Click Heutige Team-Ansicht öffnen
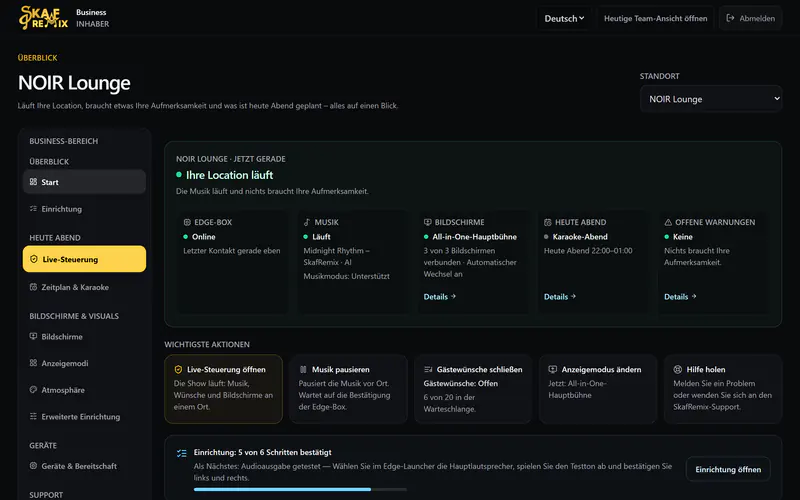Image resolution: width=800 pixels, height=500 pixels. (655, 18)
